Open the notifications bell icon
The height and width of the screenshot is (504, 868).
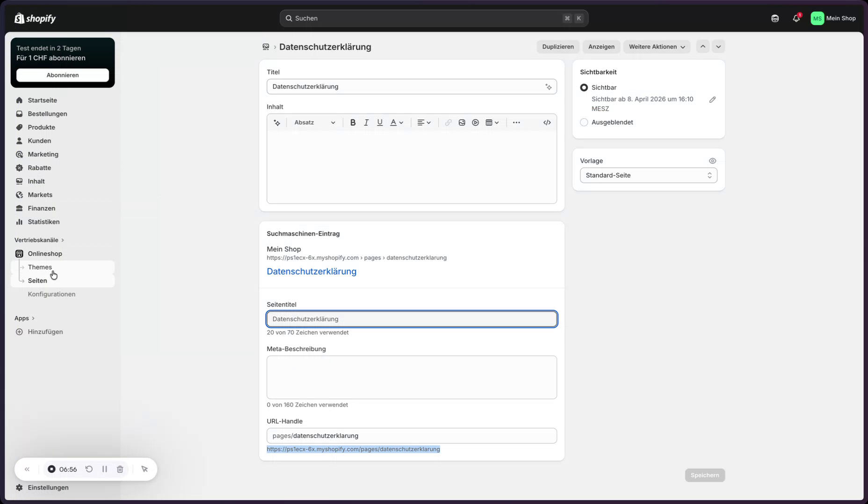(x=796, y=18)
